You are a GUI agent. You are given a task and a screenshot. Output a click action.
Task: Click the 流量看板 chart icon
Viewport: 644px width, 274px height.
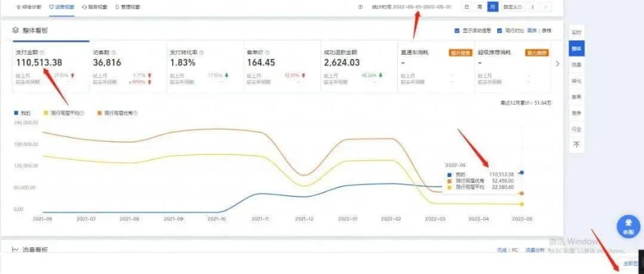click(x=15, y=249)
